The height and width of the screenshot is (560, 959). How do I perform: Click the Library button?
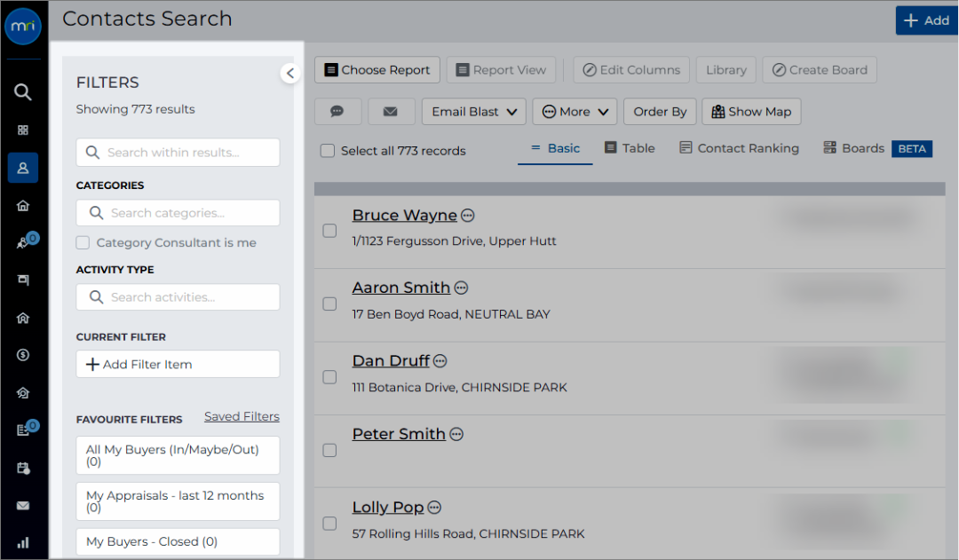(726, 70)
